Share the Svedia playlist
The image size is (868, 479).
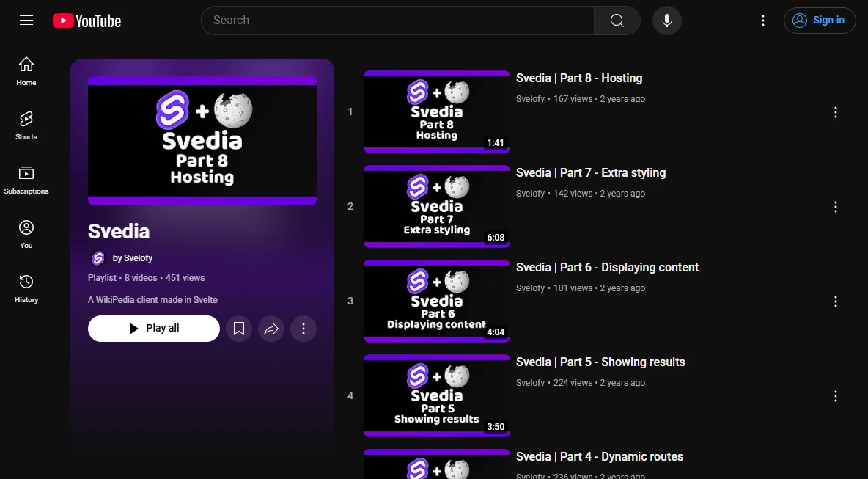271,329
